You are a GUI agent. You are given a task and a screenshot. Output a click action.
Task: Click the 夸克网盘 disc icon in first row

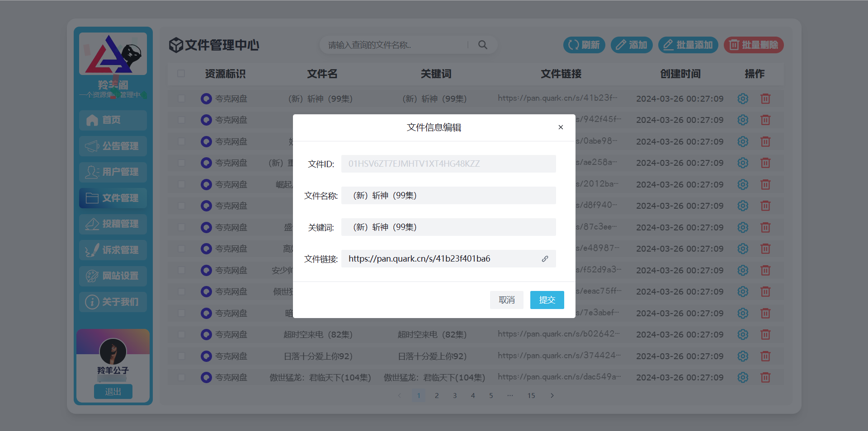point(206,98)
